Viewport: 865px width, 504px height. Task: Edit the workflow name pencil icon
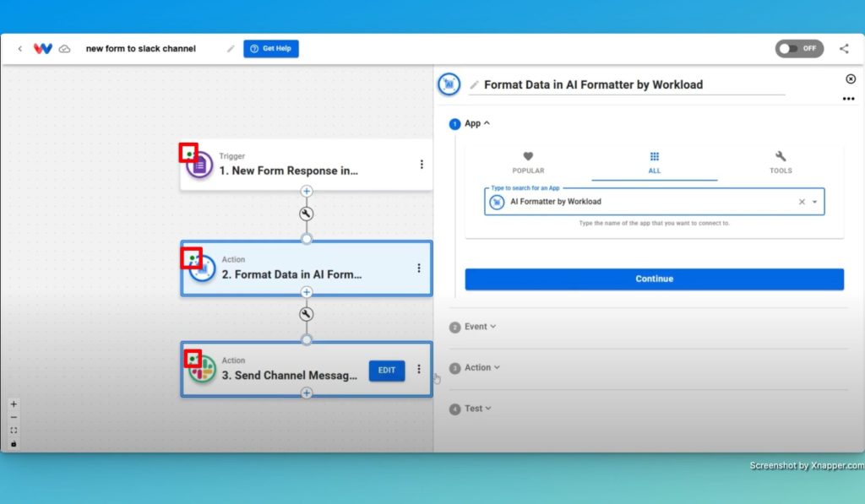231,48
